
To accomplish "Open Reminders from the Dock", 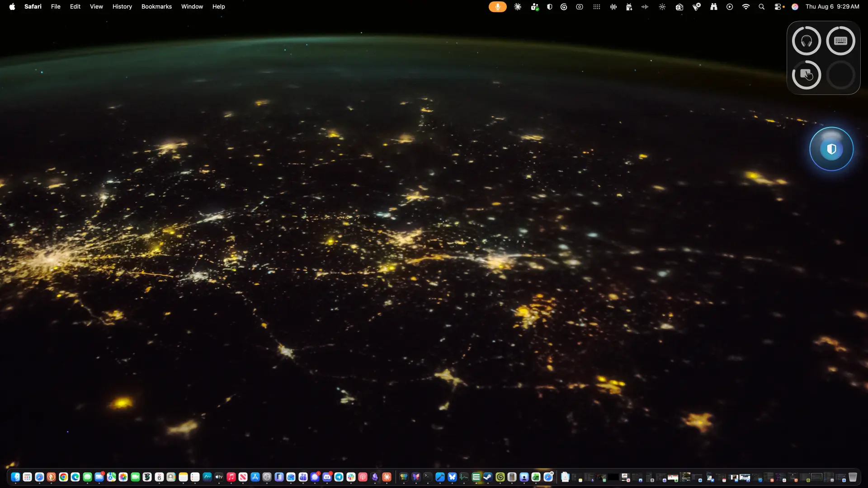I will (195, 477).
